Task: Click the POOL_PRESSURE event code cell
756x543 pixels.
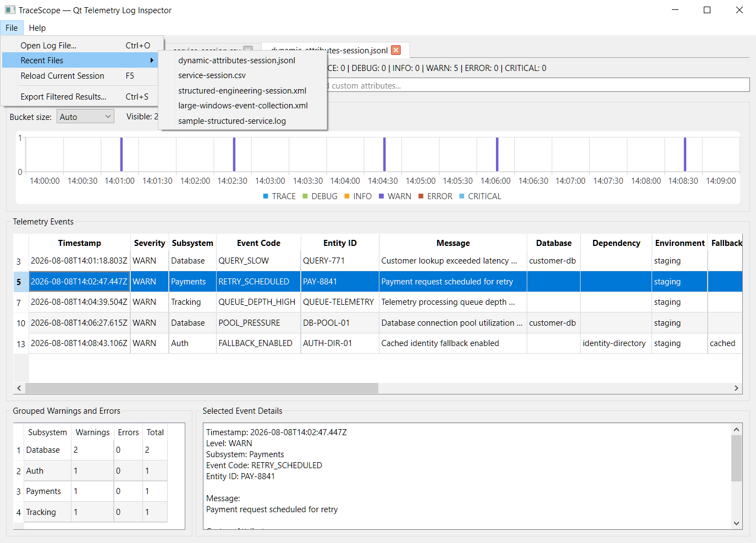Action: pyautogui.click(x=258, y=323)
